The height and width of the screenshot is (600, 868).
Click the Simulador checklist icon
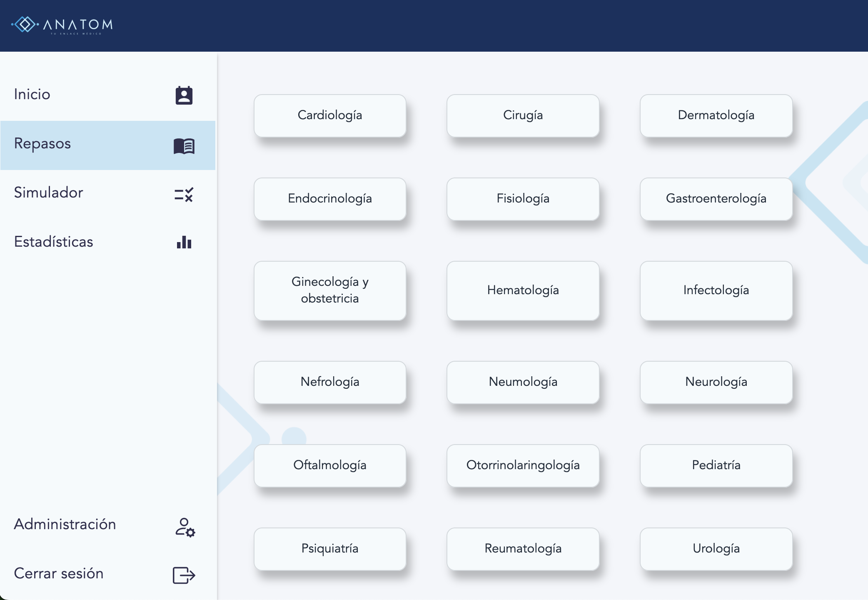pyautogui.click(x=184, y=195)
